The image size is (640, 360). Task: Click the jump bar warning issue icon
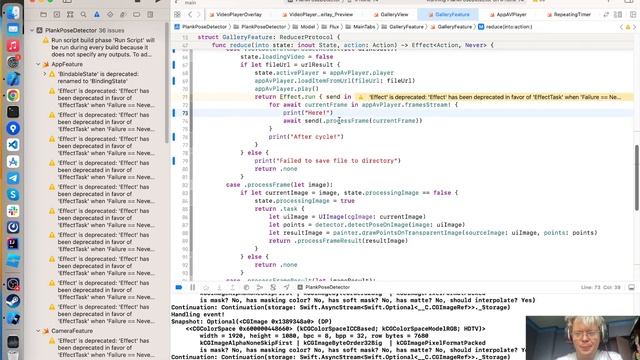pos(628,27)
